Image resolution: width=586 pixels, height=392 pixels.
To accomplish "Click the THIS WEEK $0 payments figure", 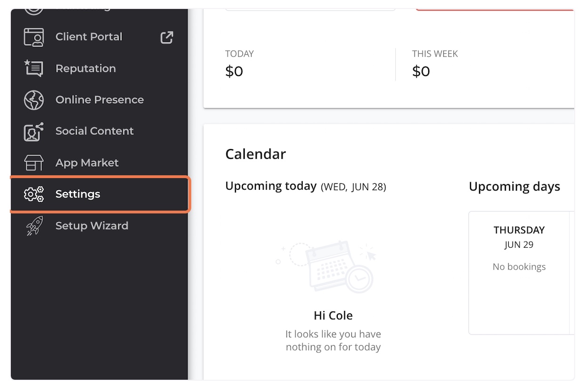I will 421,71.
